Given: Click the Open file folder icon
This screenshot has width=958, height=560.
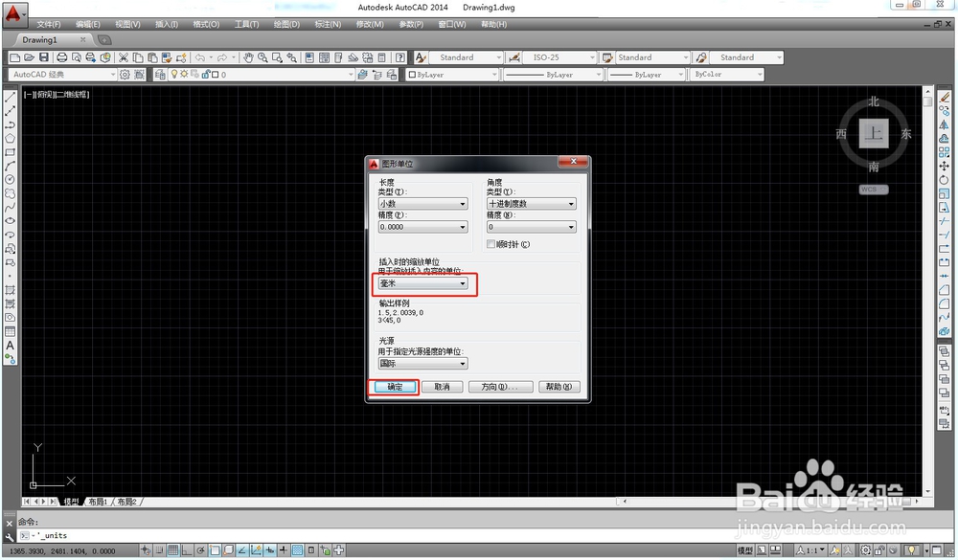Looking at the screenshot, I should pyautogui.click(x=30, y=57).
